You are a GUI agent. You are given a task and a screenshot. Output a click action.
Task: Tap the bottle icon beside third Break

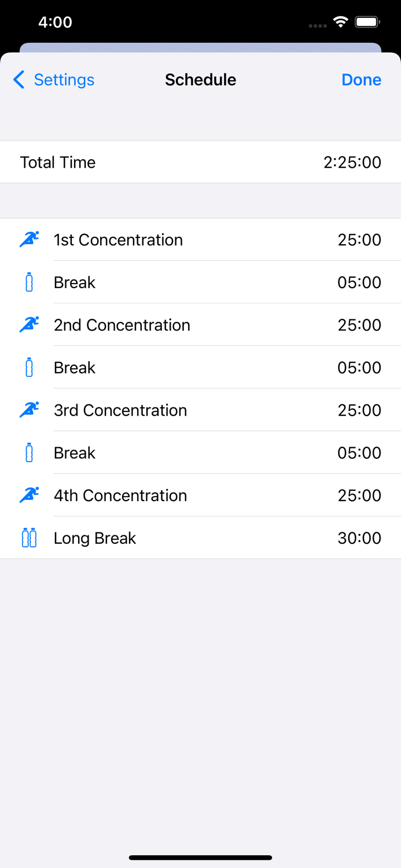click(28, 453)
